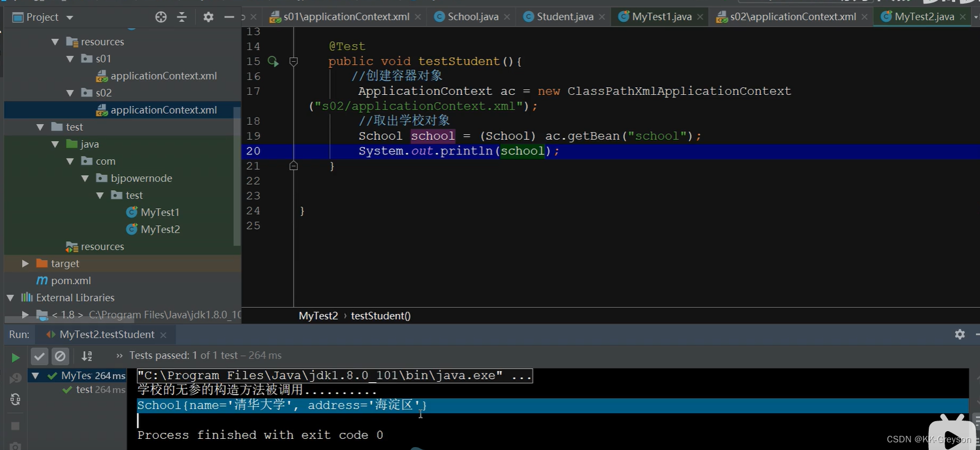Click the green Rerun play button

[x=15, y=357]
